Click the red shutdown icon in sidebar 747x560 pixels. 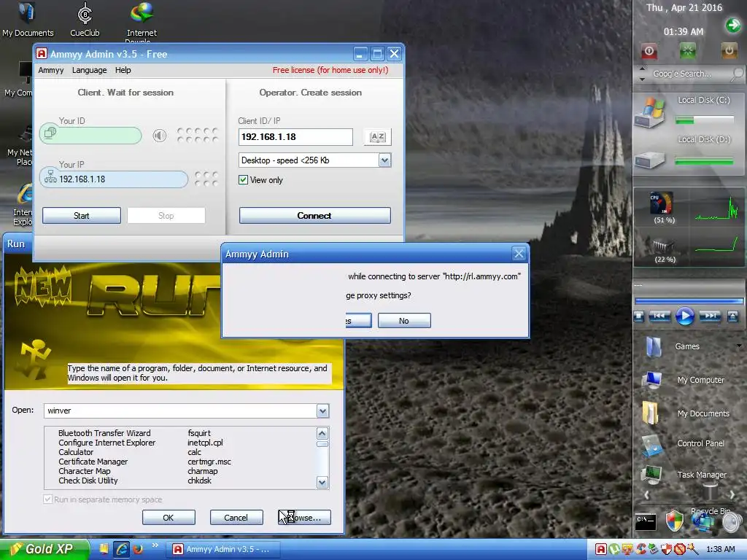point(649,50)
